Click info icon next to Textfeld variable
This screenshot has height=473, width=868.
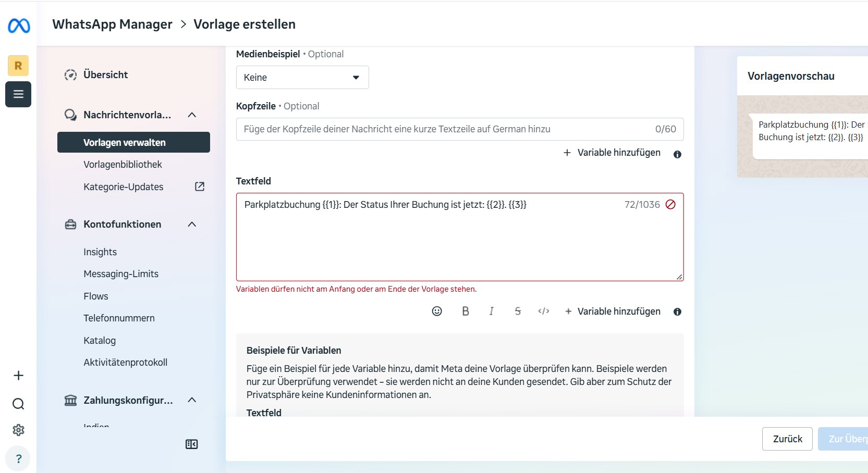677,312
